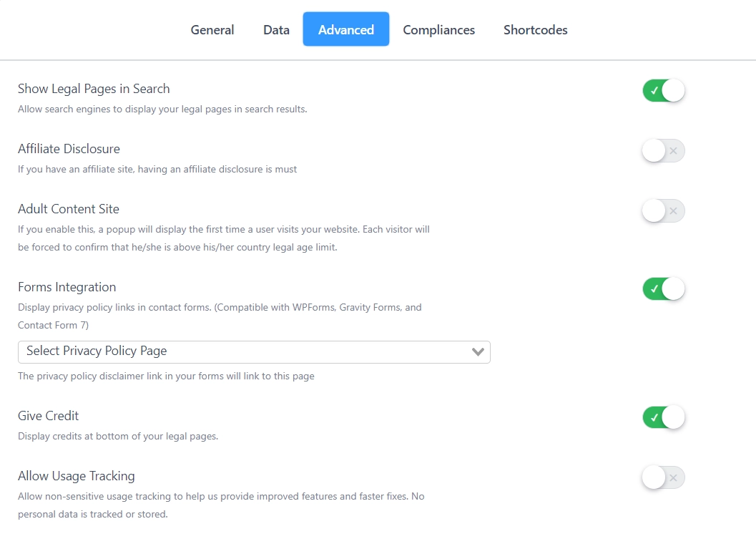Go to the Compliances tab

point(438,29)
